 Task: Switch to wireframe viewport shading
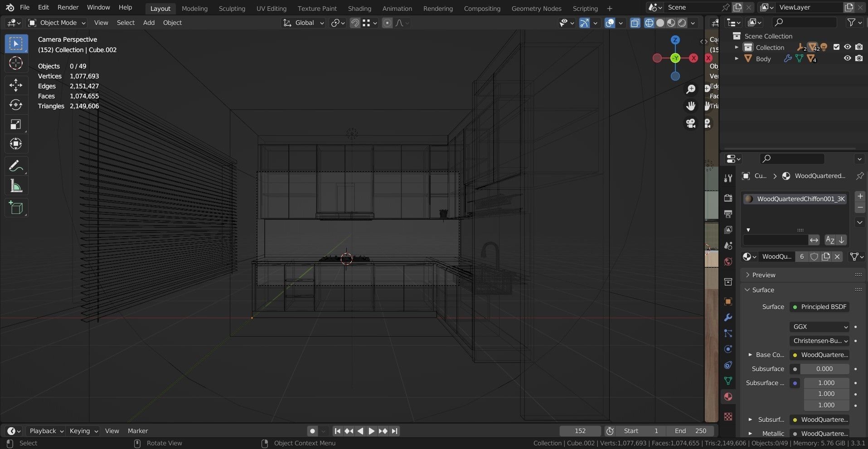[649, 23]
